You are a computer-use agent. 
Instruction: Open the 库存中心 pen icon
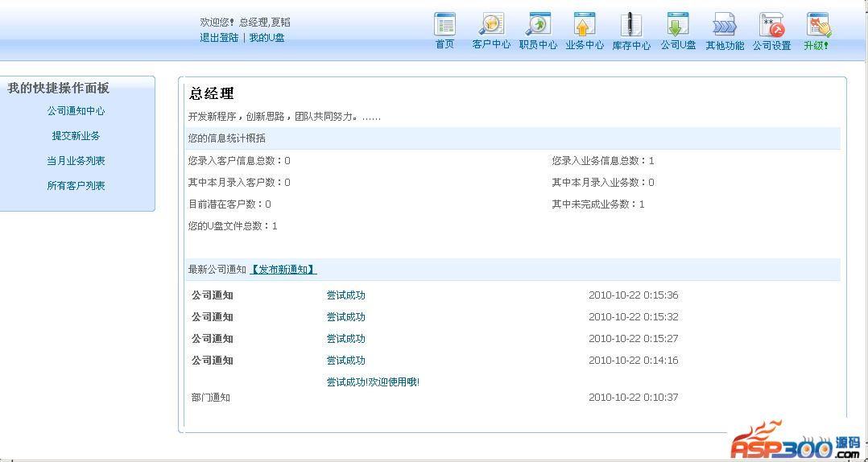630,24
